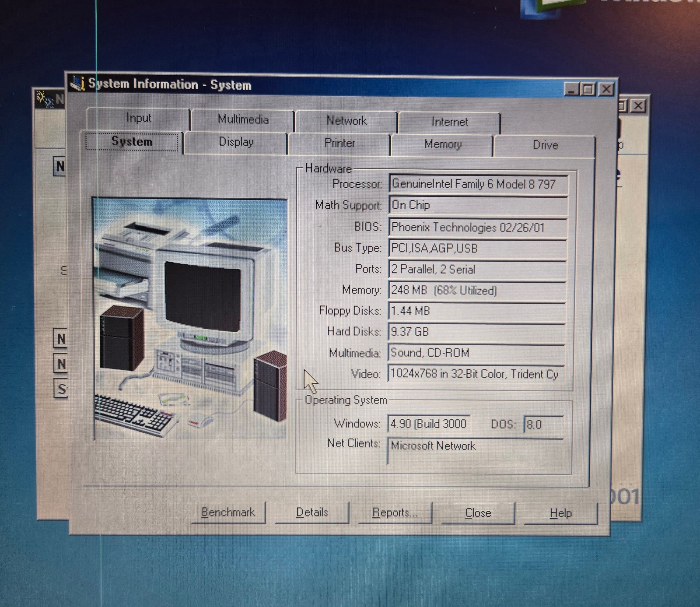Click the BIOS field Phoenix Technologies
This screenshot has height=607, width=700.
[x=478, y=228]
